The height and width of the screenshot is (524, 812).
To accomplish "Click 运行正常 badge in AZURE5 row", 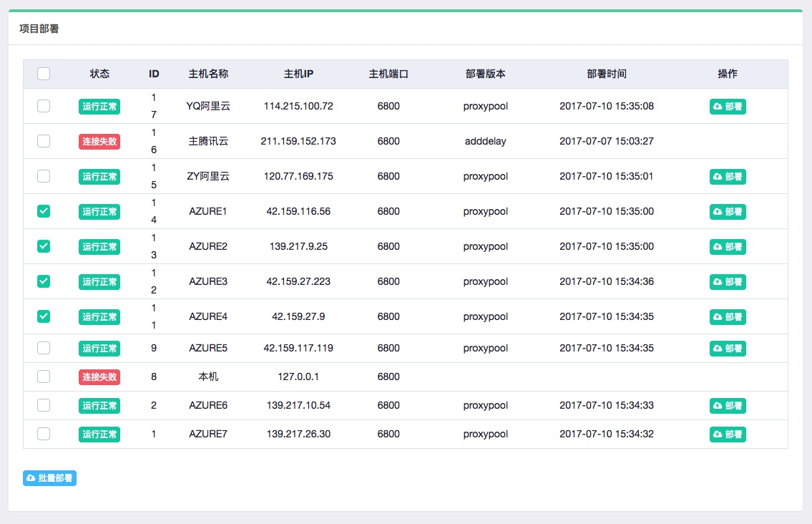I will point(99,349).
